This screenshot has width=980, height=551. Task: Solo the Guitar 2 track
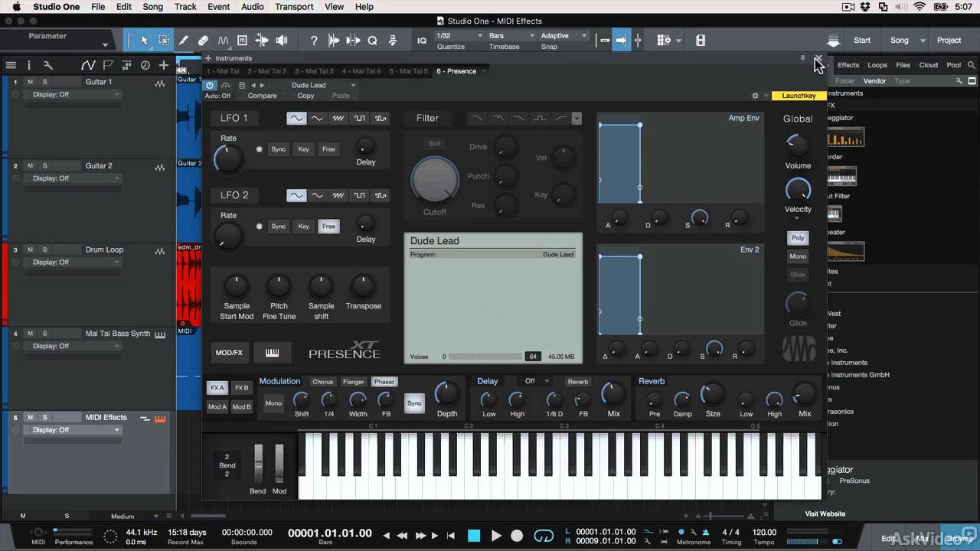pyautogui.click(x=44, y=166)
